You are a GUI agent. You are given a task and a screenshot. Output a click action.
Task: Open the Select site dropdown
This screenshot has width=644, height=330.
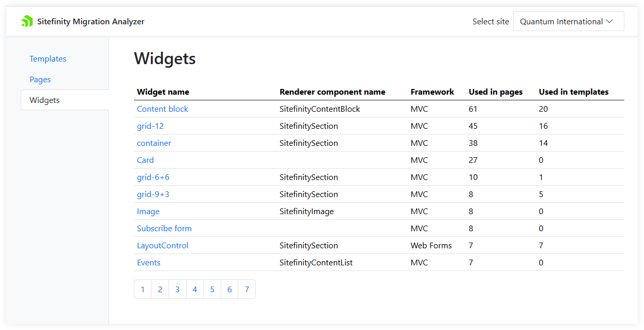point(569,21)
